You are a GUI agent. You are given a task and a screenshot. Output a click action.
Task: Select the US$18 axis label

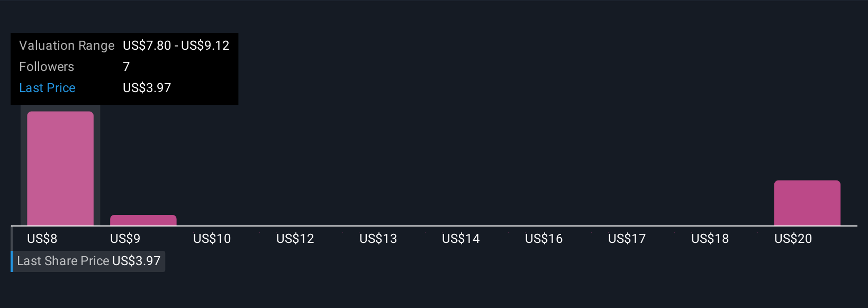(x=710, y=239)
